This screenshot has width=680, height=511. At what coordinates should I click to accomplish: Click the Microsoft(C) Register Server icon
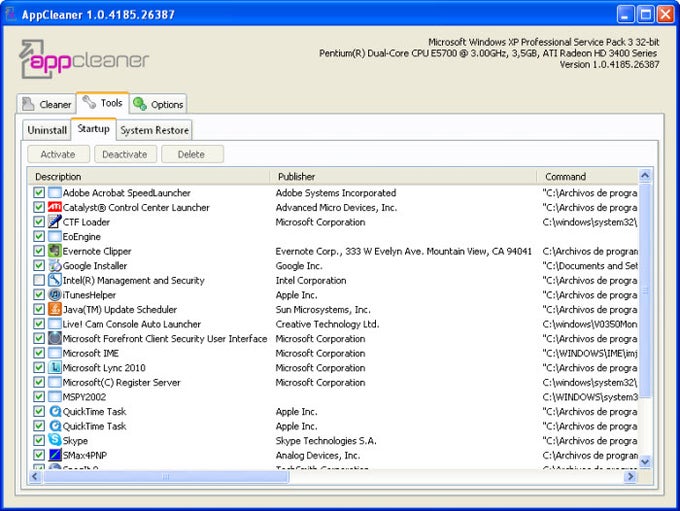click(x=55, y=382)
